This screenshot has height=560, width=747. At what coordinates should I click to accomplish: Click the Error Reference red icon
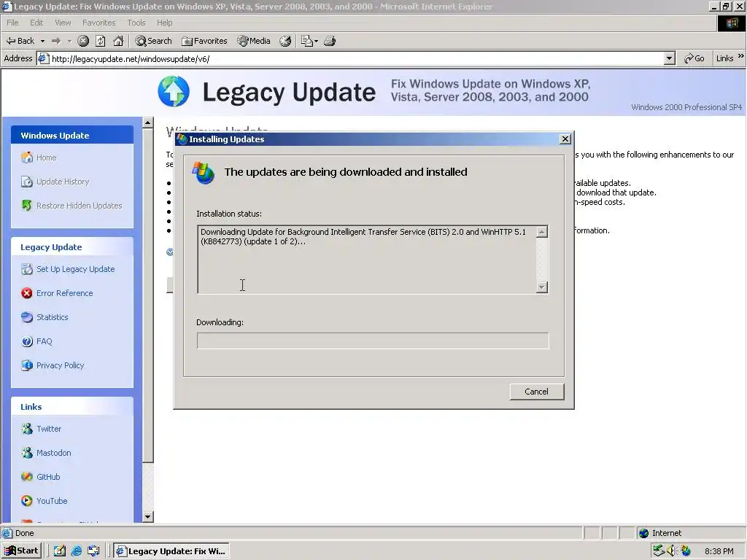[x=27, y=293]
